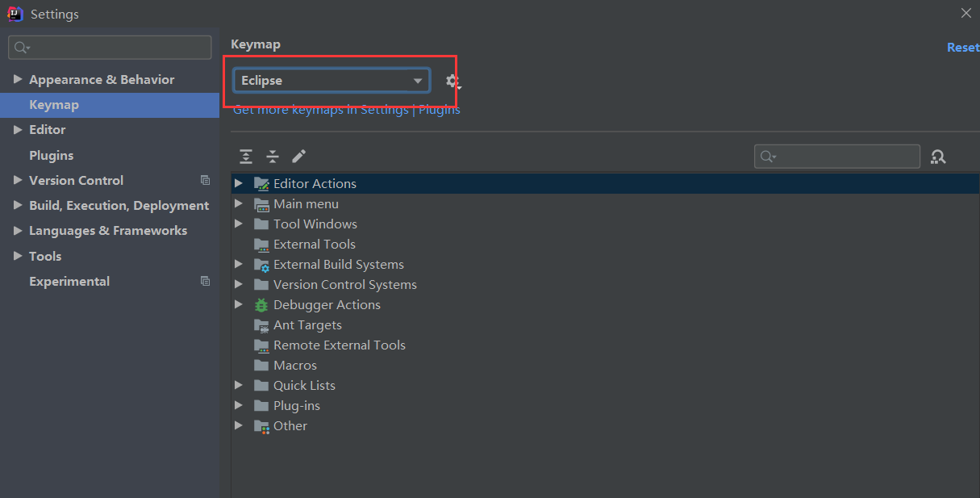This screenshot has width=980, height=498.
Task: Select Build, Execution, Deployment label
Action: (x=119, y=206)
